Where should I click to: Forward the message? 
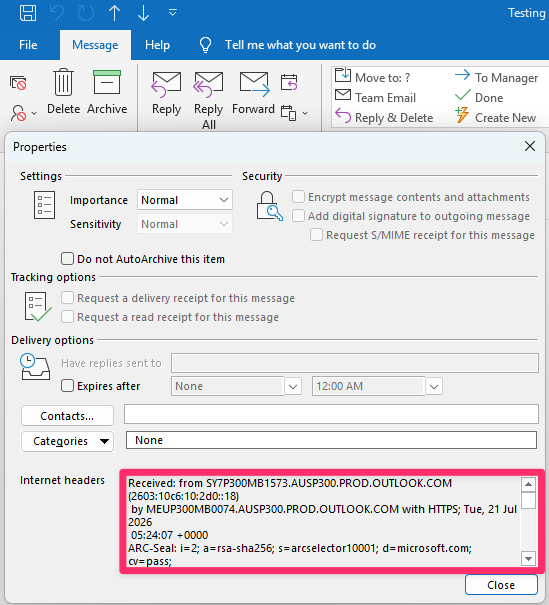point(253,93)
